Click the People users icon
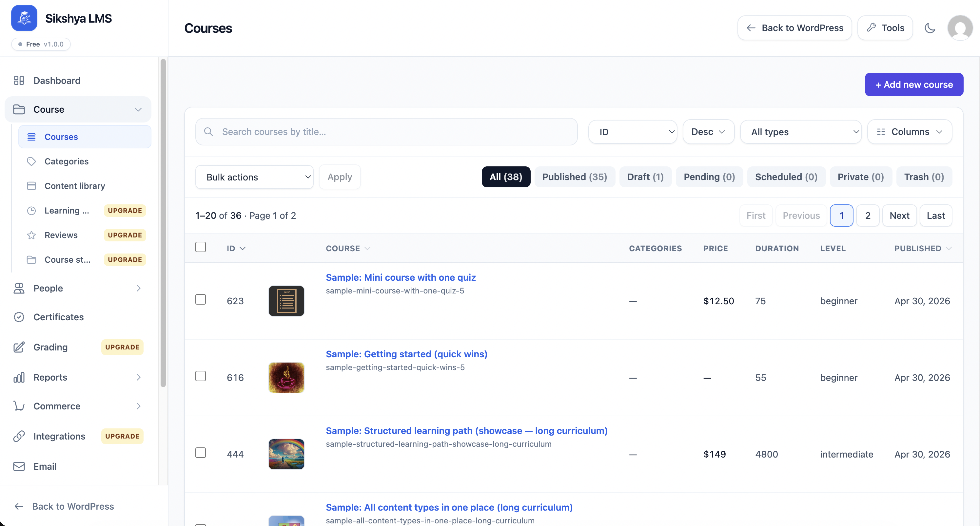 [x=19, y=288]
